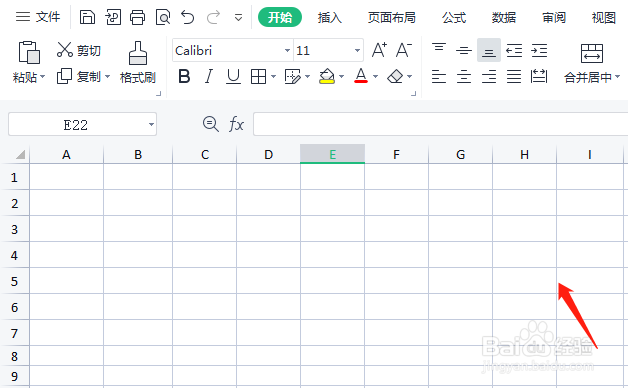Apply yellow fill color
This screenshot has width=628, height=388.
click(x=327, y=76)
